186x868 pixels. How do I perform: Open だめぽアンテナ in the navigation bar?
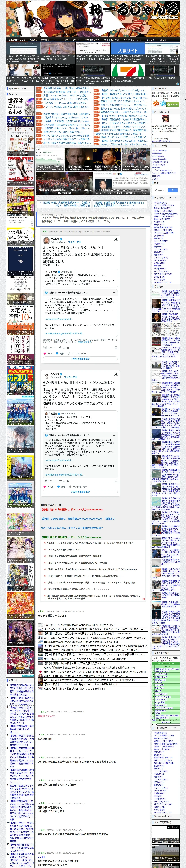48,40
